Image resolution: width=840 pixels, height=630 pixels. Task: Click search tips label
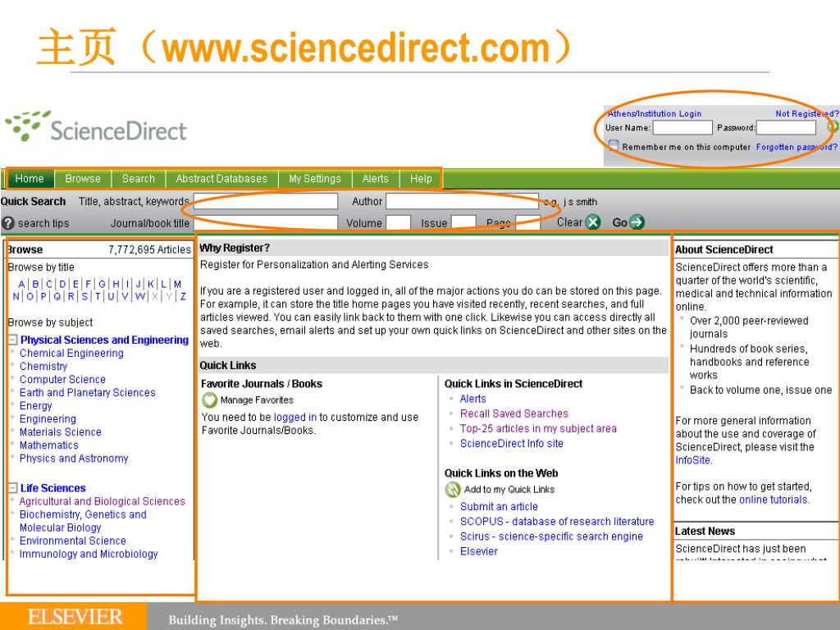pos(43,223)
